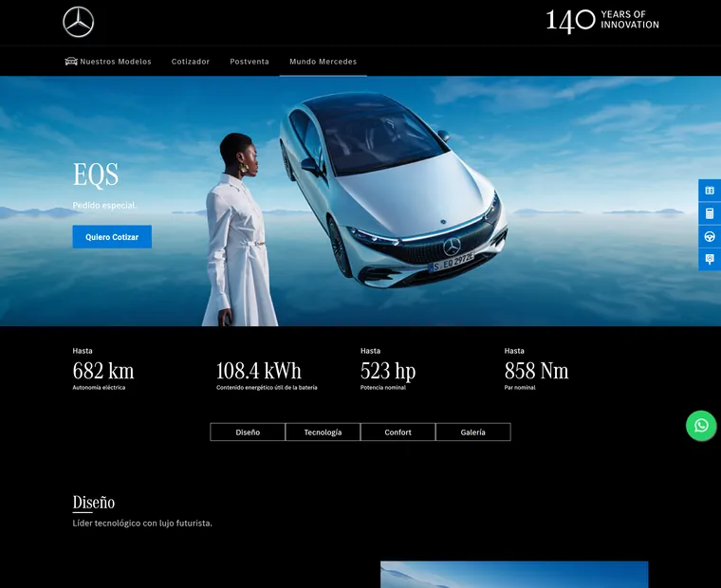
Task: Click the '108.4 kWh' battery value
Action: [x=259, y=371]
